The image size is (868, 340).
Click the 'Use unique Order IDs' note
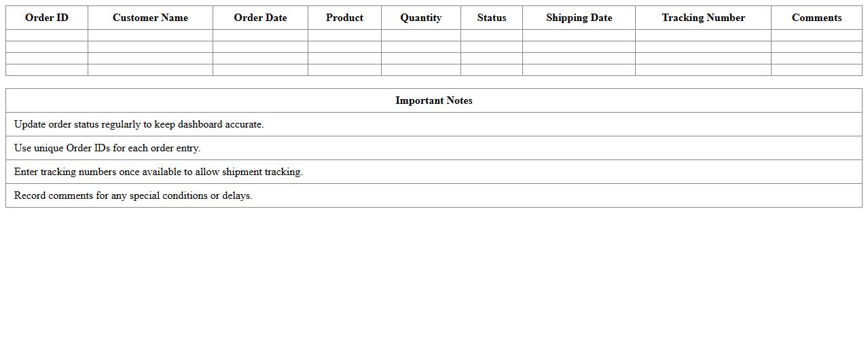[107, 148]
